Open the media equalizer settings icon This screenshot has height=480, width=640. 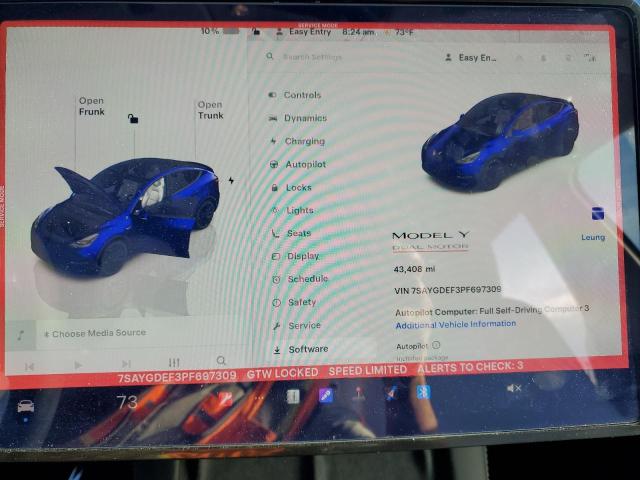pyautogui.click(x=174, y=362)
